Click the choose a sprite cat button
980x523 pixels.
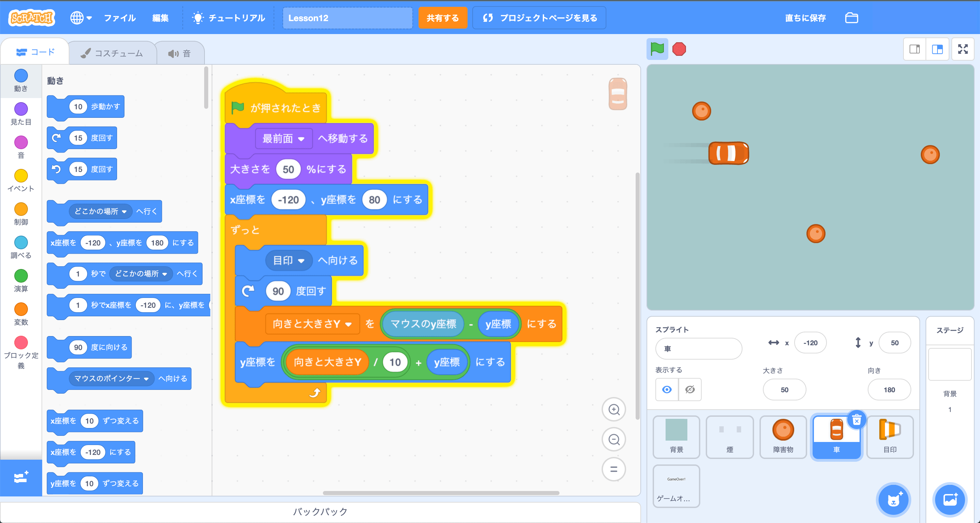893,500
